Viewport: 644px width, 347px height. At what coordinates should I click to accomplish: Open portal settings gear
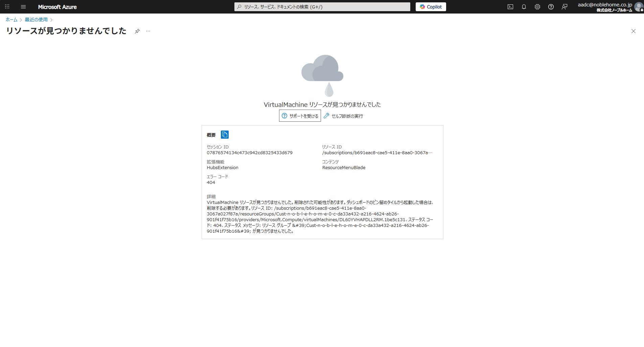pos(537,7)
